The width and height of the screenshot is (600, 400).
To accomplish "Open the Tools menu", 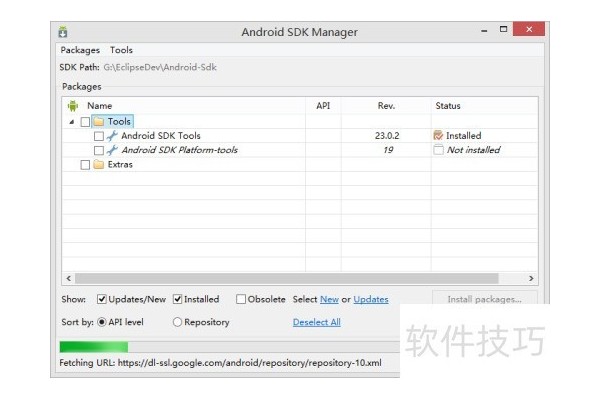I will point(121,50).
